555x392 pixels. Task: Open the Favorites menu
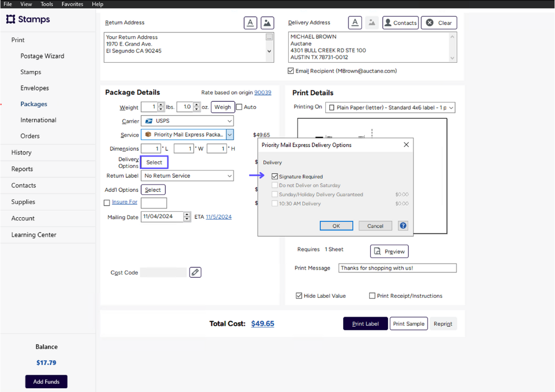(x=73, y=4)
